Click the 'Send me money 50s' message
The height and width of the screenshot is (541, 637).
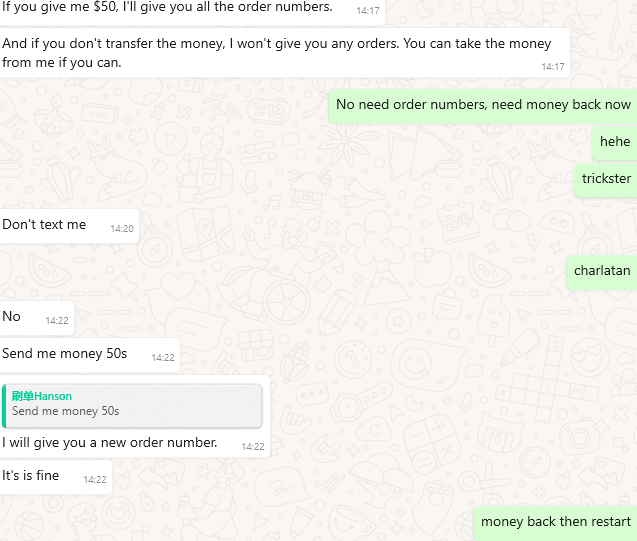coord(89,355)
